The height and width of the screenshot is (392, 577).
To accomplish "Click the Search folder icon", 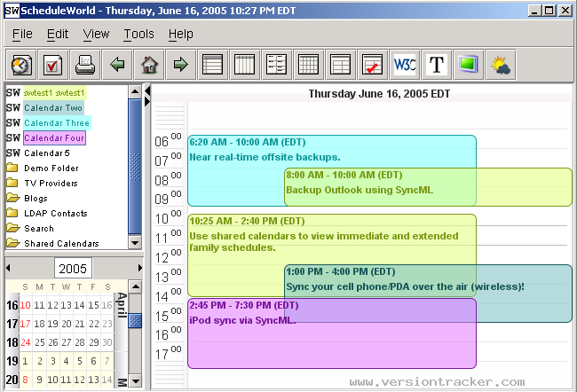I will click(13, 228).
